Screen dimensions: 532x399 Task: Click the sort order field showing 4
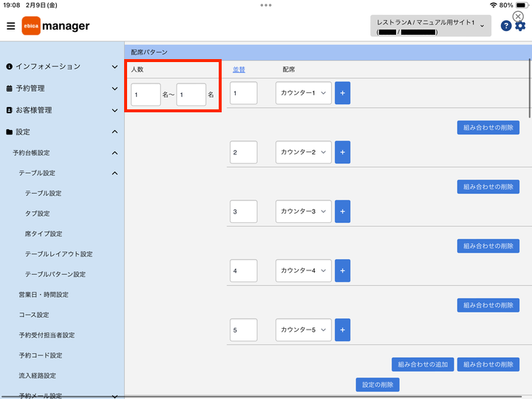coord(243,270)
